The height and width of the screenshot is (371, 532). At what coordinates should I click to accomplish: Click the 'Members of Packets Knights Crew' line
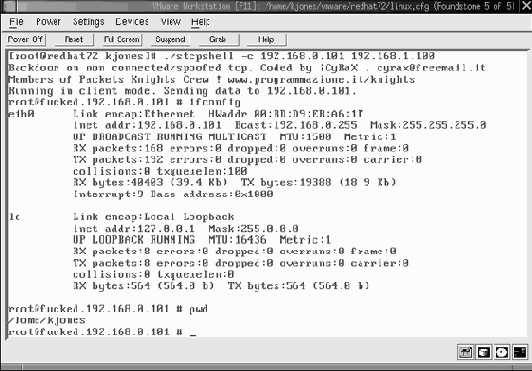coord(211,79)
